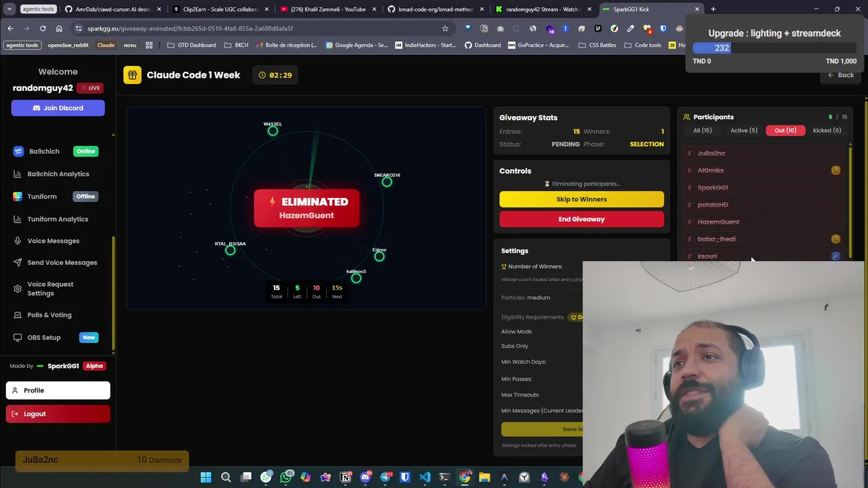Click the SparkGG1 participant row
868x488 pixels.
(764, 188)
